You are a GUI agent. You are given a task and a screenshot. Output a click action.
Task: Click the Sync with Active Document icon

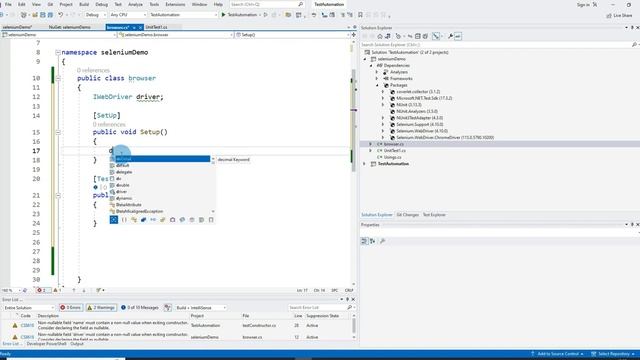[410, 36]
